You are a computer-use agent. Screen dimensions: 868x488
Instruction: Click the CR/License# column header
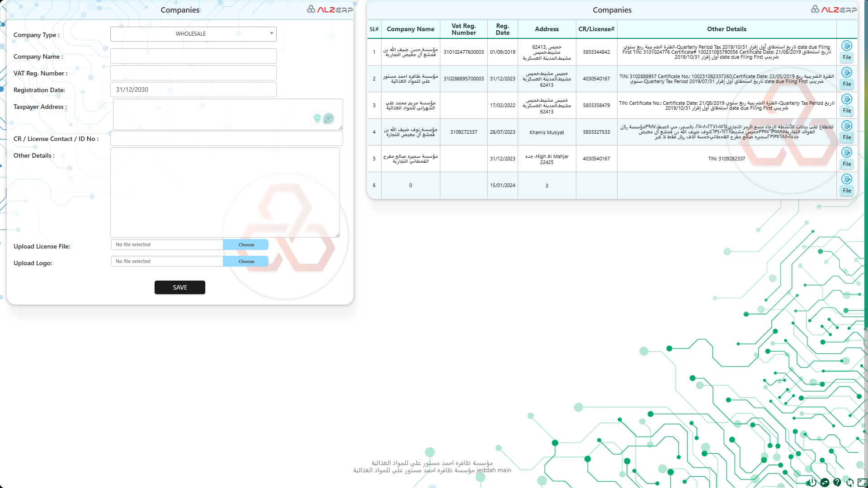(597, 29)
